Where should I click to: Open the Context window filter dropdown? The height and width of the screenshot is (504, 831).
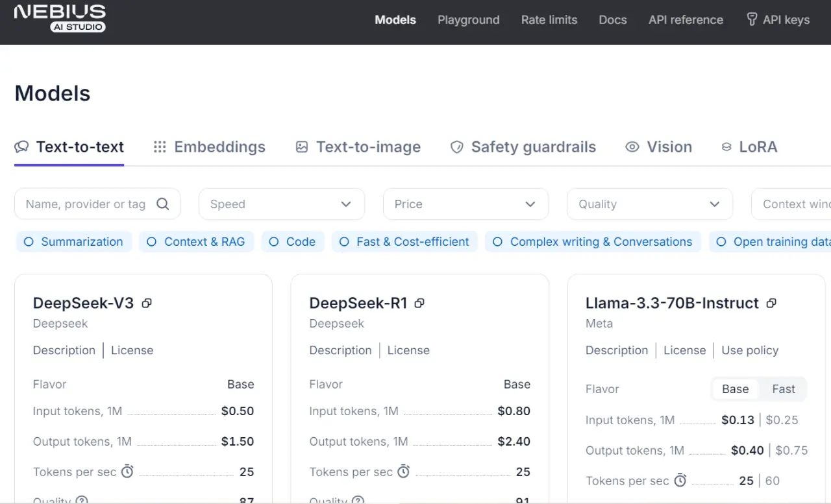coord(791,204)
